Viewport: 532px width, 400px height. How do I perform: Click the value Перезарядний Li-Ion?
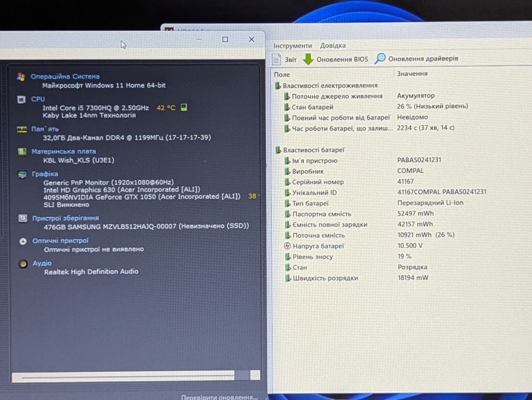coord(430,203)
